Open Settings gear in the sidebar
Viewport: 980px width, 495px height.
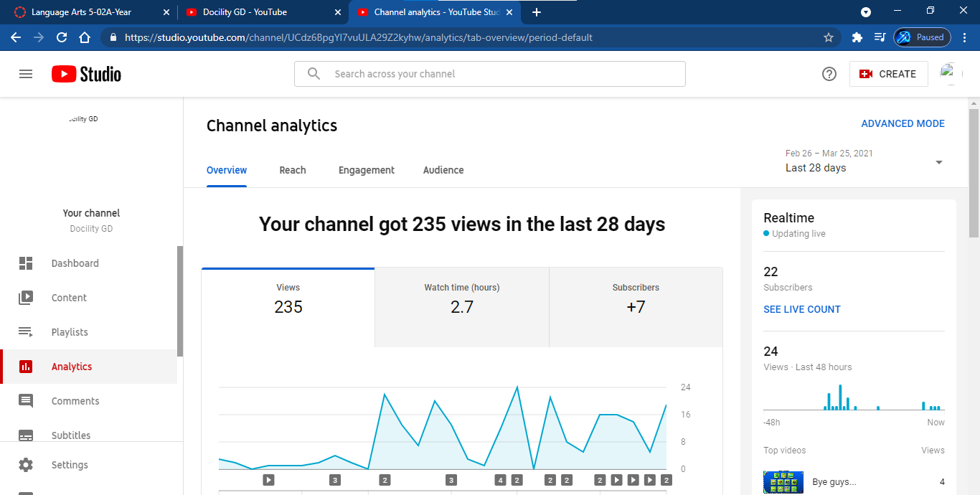(70, 465)
